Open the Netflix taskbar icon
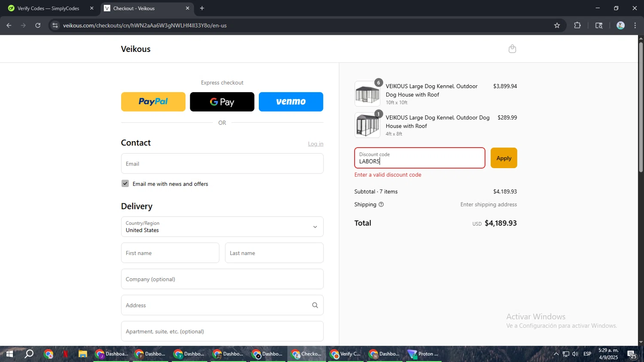644x362 pixels. [65, 354]
